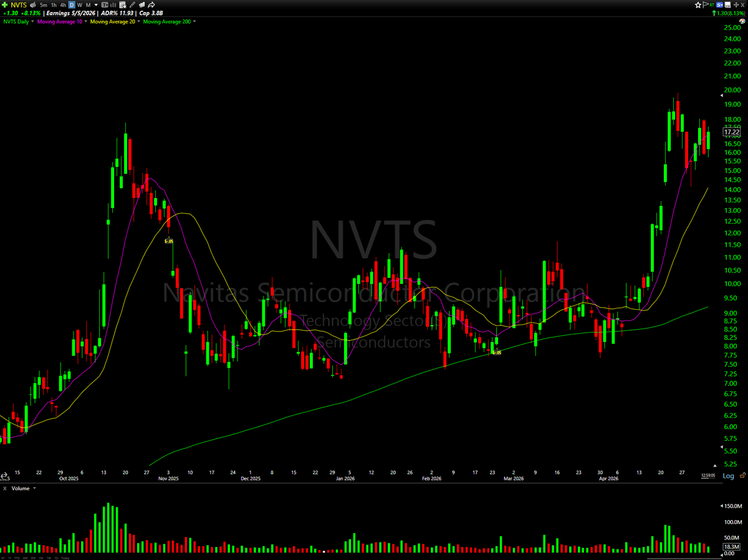Click the Cap 3.8B value
The image size is (748, 560).
[151, 13]
